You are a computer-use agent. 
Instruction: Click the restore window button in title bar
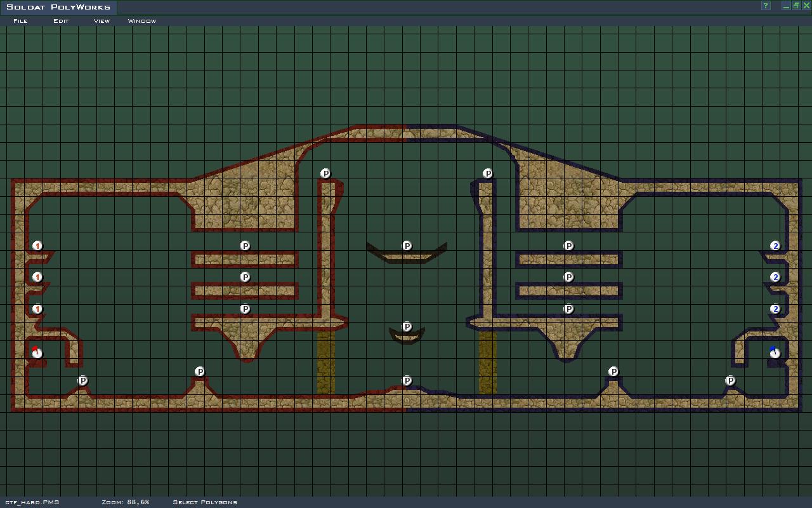(796, 6)
